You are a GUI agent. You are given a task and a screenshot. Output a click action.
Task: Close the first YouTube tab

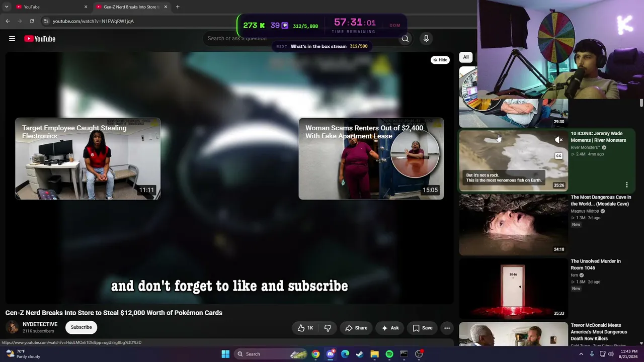pos(86,7)
